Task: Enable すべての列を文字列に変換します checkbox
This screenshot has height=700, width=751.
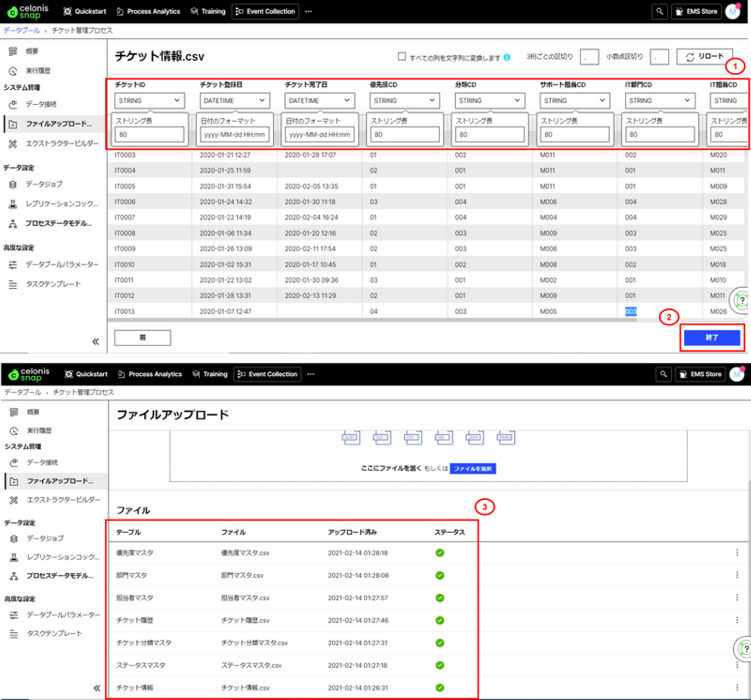Action: 402,56
